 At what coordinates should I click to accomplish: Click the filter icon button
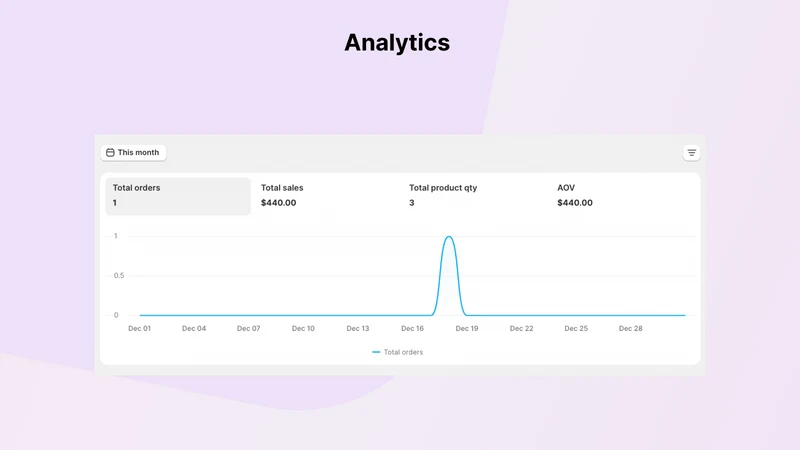point(691,153)
